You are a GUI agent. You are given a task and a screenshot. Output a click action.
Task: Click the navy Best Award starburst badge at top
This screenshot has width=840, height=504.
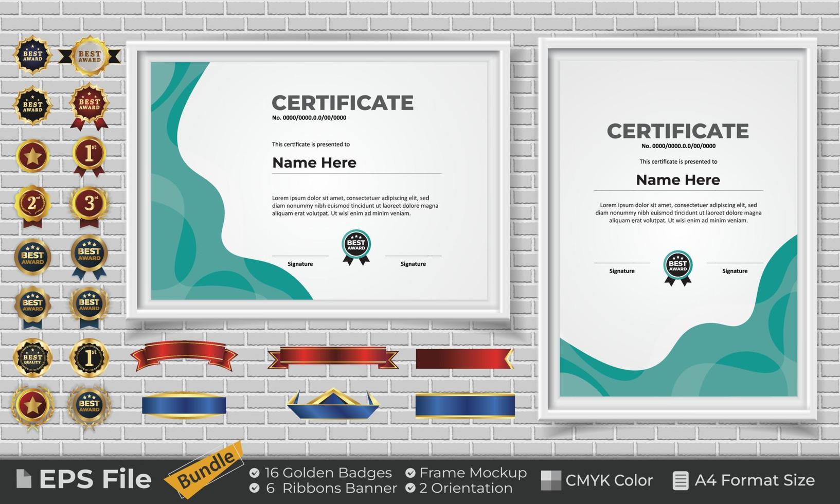point(32,55)
